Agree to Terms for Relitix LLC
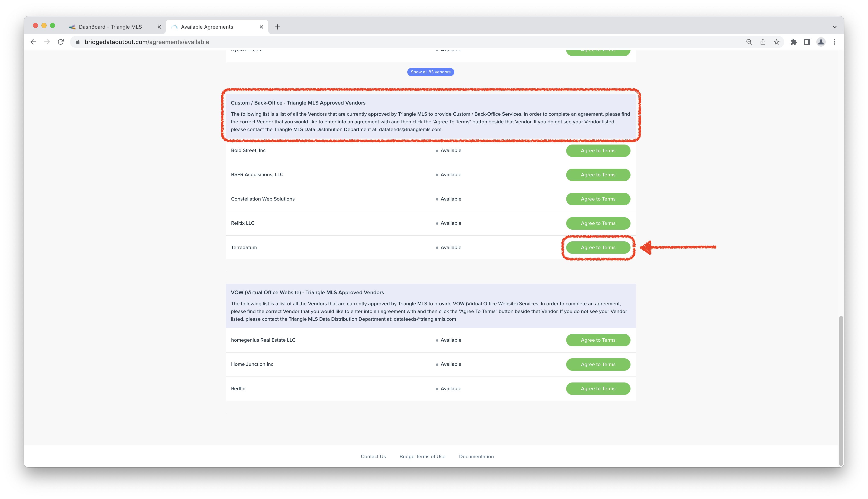Screen dimensions: 868x499 coord(598,223)
